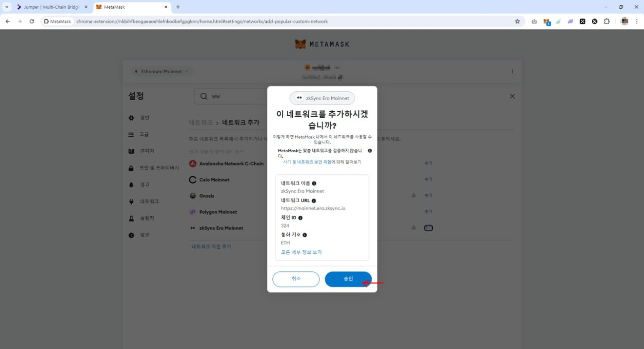Click info icon next to 네트워크 URL
644x349 pixels.
pyautogui.click(x=314, y=201)
